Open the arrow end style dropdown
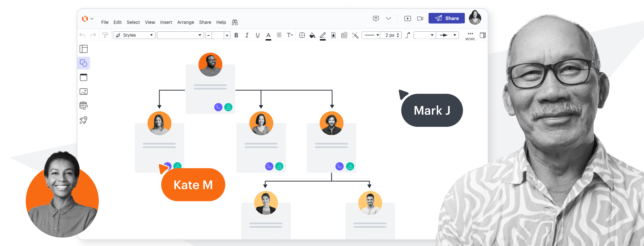Viewport: 644px width, 246px height. click(447, 35)
